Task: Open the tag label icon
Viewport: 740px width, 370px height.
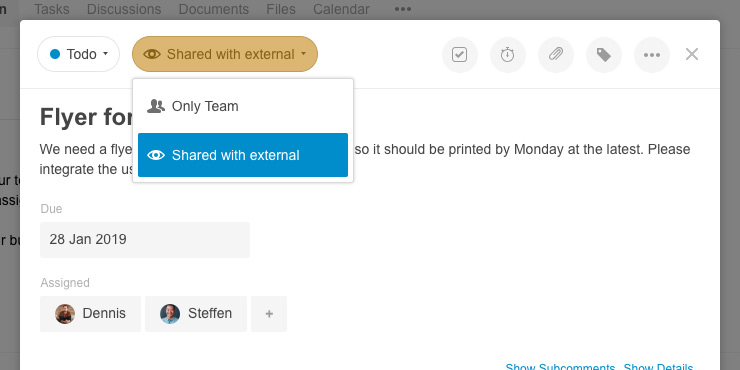Action: pyautogui.click(x=604, y=55)
